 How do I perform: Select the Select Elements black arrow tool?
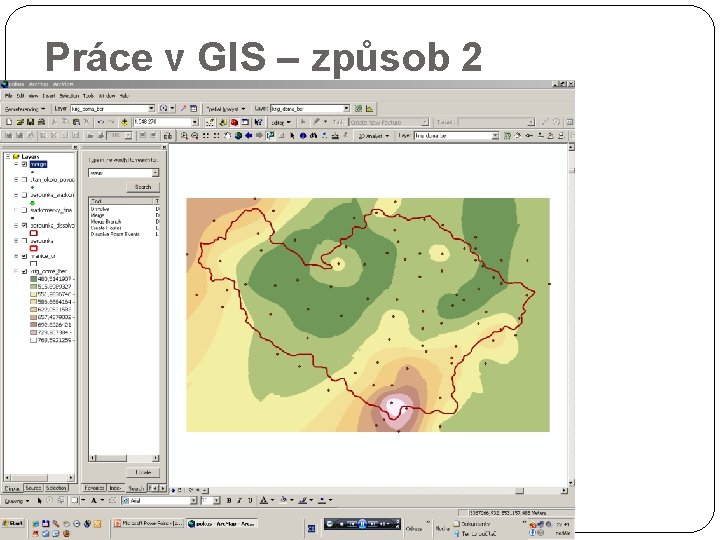click(x=292, y=135)
